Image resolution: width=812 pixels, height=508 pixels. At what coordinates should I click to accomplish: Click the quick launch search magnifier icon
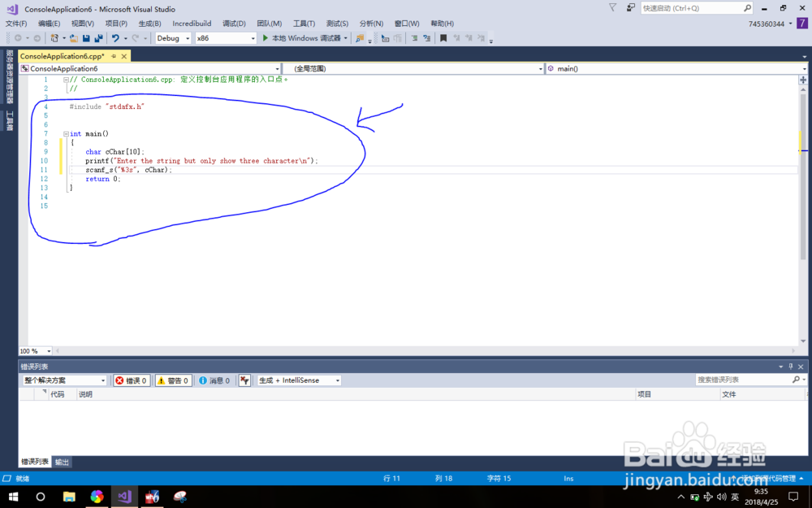click(747, 8)
